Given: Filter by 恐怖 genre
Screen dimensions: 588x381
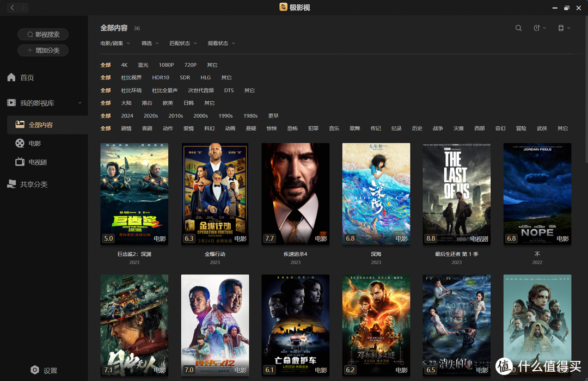Looking at the screenshot, I should 292,128.
